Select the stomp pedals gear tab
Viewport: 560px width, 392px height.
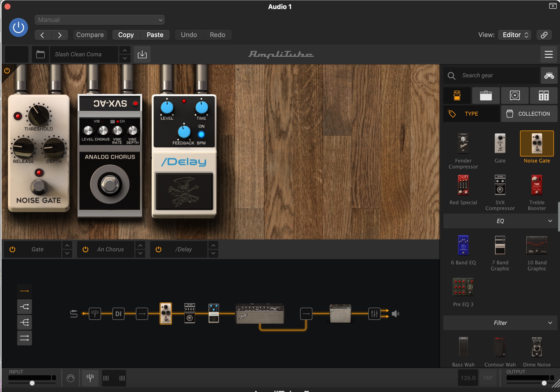(x=457, y=95)
